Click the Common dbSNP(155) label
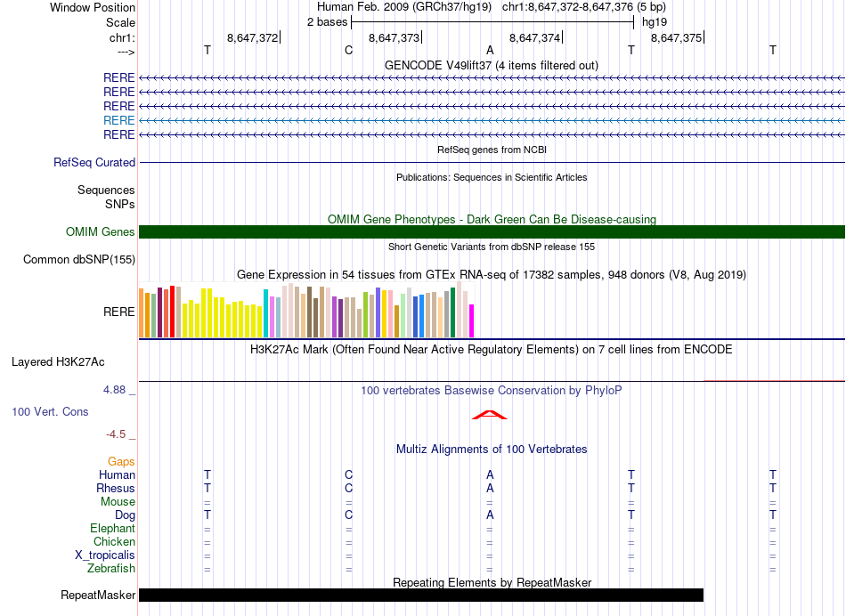The height and width of the screenshot is (616, 846). 79,259
